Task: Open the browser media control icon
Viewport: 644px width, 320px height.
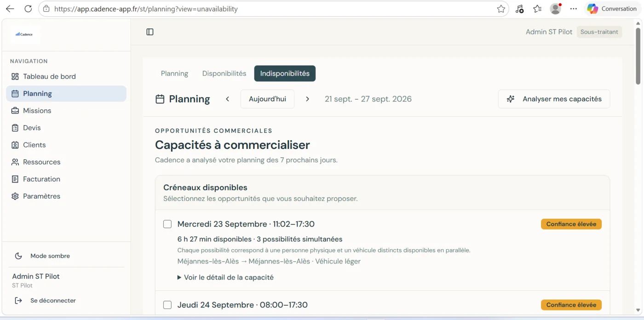Action: [519, 9]
